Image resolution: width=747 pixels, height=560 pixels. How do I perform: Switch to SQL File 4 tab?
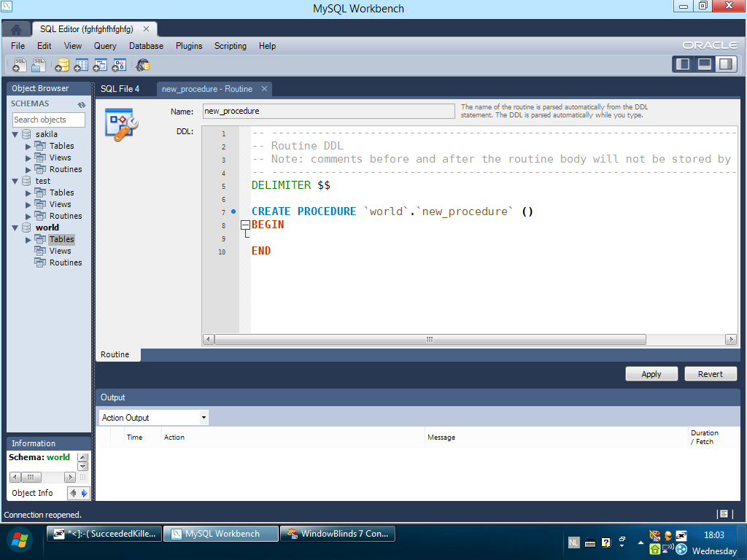coord(120,89)
